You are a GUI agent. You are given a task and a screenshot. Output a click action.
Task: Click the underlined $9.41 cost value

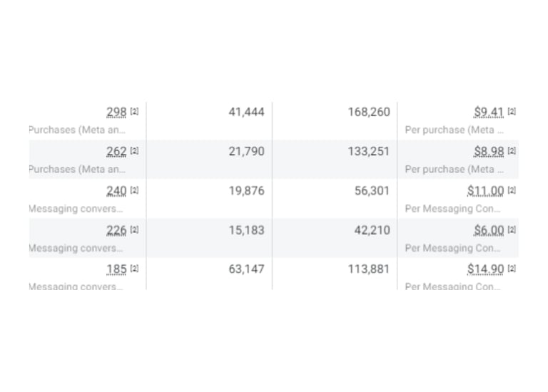[x=489, y=112]
